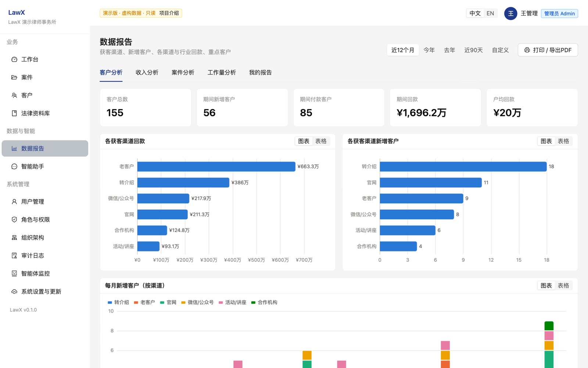Toggle 合作机构 legend green swatch
This screenshot has width=588, height=368.
pos(253,302)
